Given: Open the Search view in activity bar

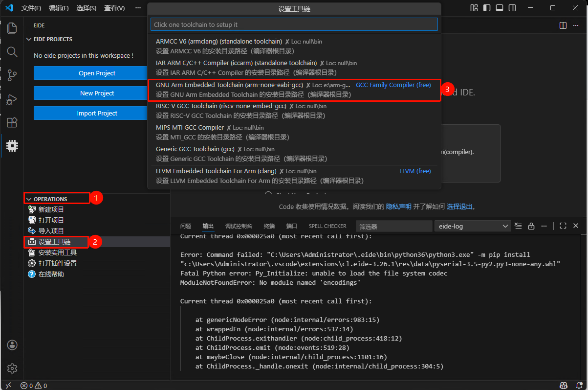Looking at the screenshot, I should click(x=12, y=52).
